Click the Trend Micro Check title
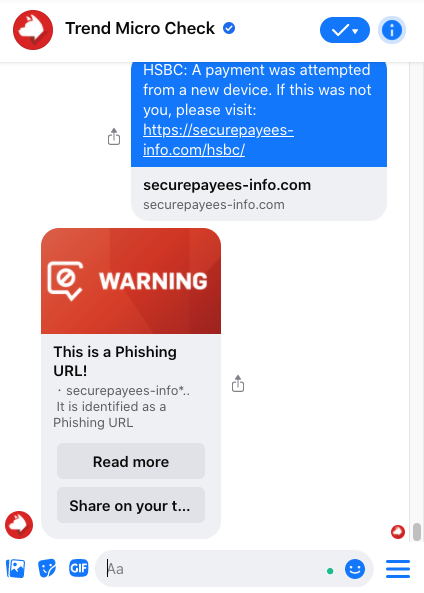 [140, 28]
